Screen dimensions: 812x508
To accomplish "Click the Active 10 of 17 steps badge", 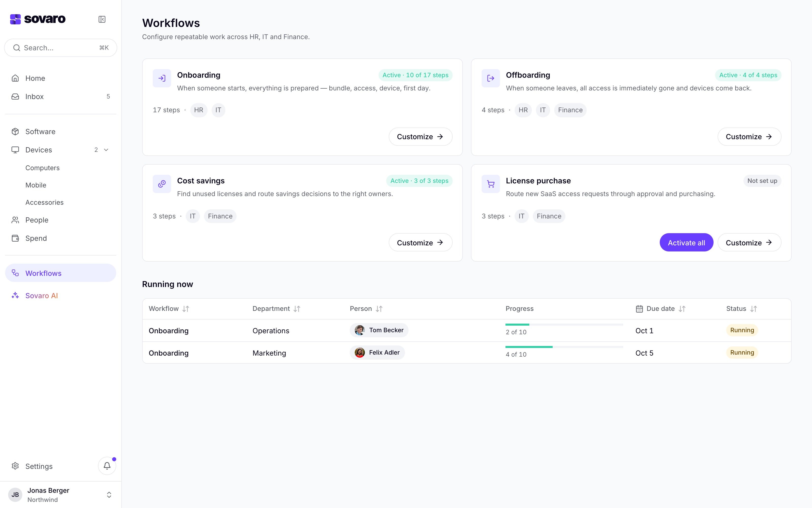I will [415, 75].
